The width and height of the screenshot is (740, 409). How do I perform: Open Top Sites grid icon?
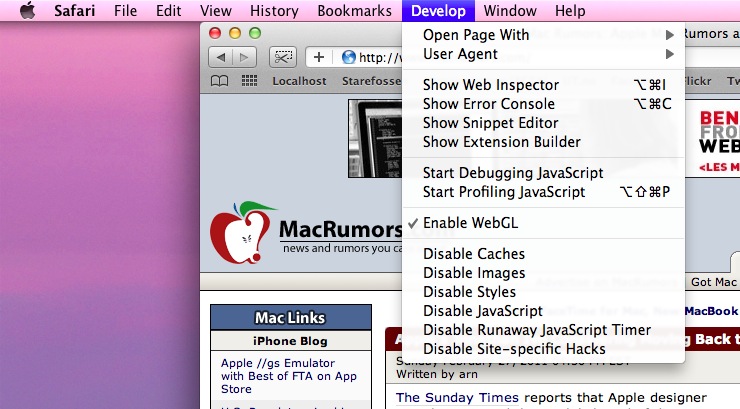249,81
